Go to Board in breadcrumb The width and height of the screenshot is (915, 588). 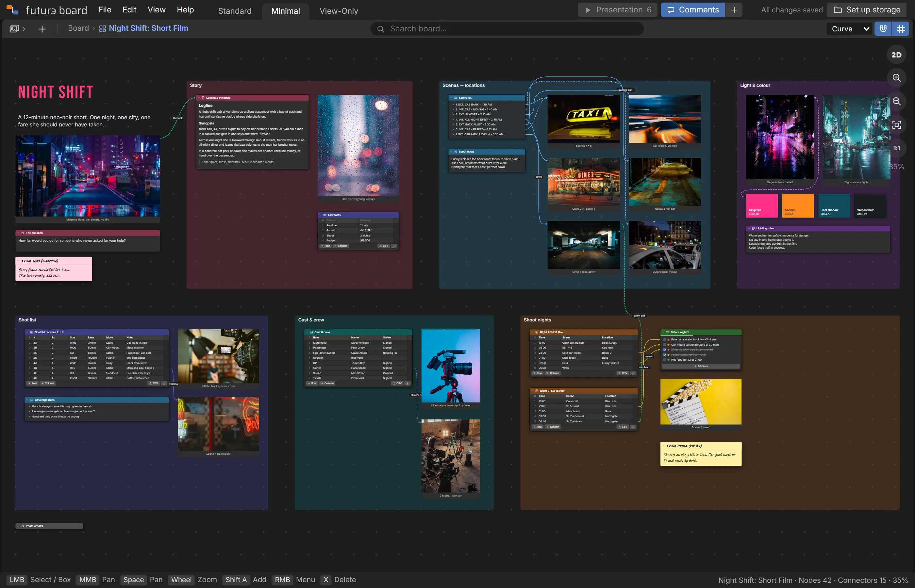(x=78, y=28)
